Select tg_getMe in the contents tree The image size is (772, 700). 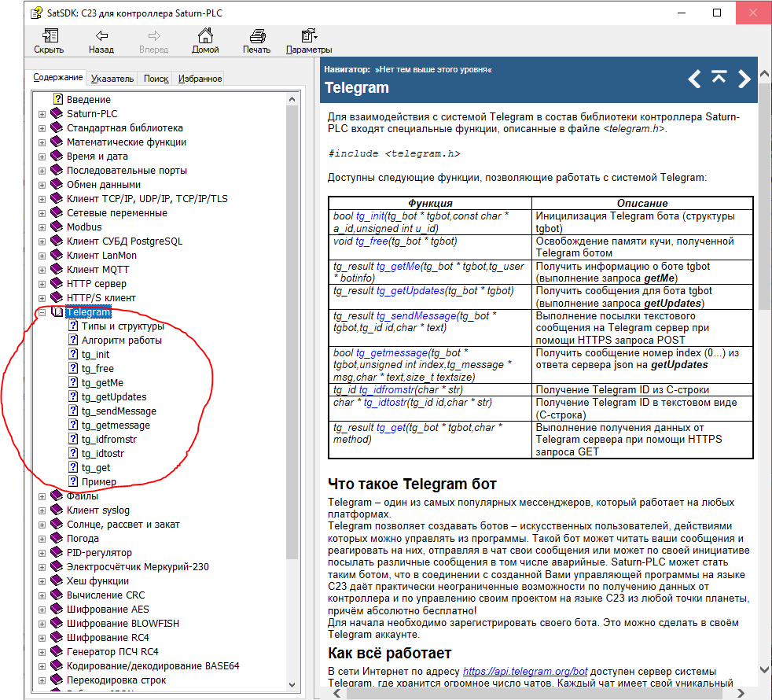[102, 383]
